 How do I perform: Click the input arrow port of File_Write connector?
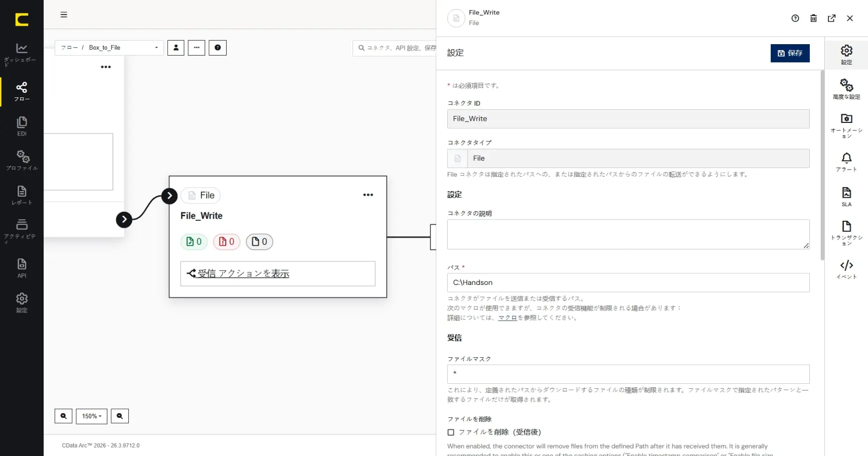coord(169,196)
